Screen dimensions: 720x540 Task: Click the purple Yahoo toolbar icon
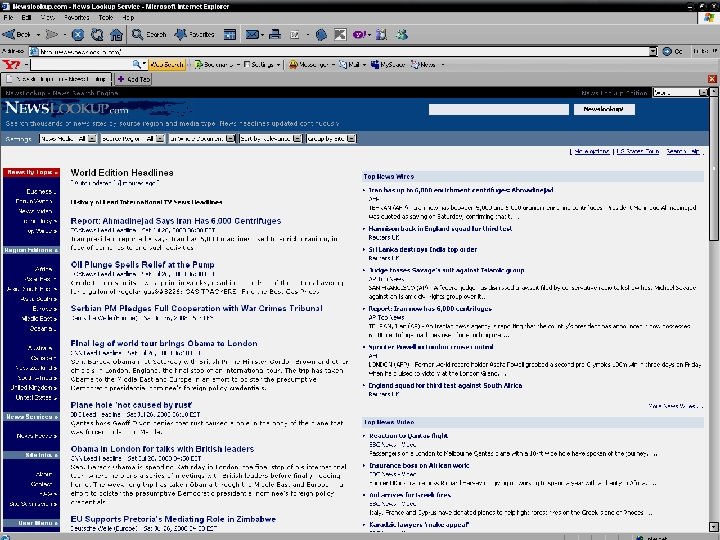[x=359, y=34]
